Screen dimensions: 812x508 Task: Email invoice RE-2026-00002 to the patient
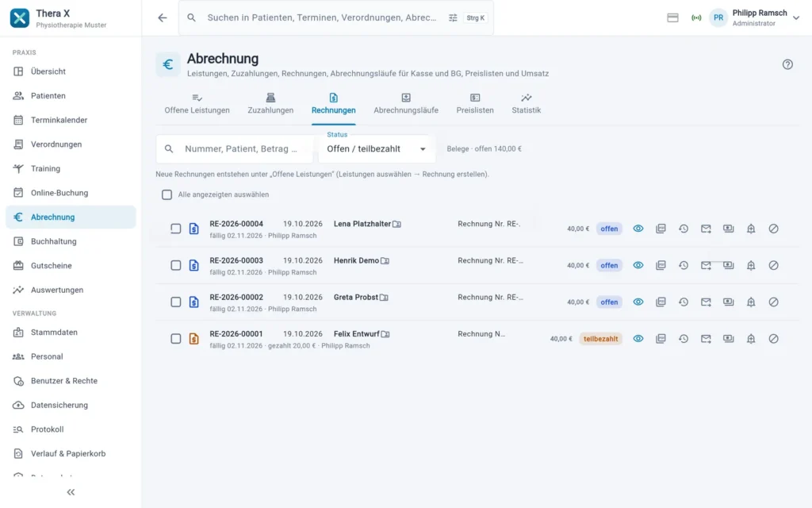(706, 302)
